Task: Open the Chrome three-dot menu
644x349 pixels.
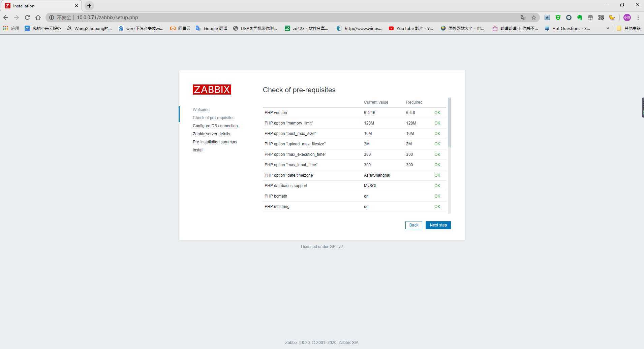Action: [638, 18]
